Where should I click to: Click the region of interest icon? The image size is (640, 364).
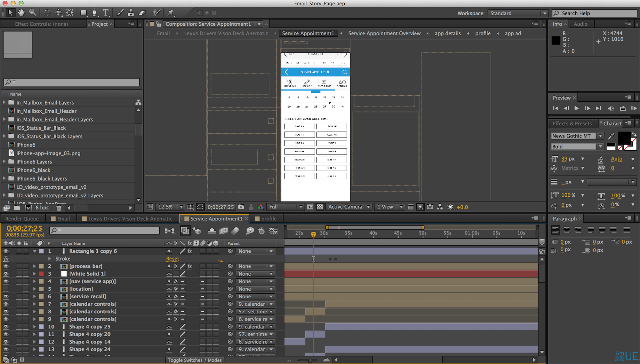[200, 207]
